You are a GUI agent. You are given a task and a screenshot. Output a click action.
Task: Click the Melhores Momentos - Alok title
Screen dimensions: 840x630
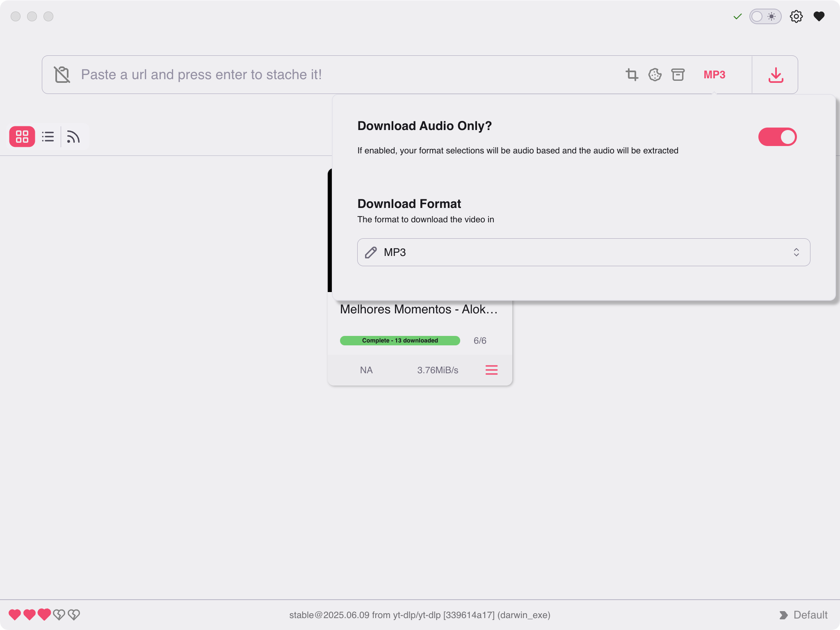[419, 309]
